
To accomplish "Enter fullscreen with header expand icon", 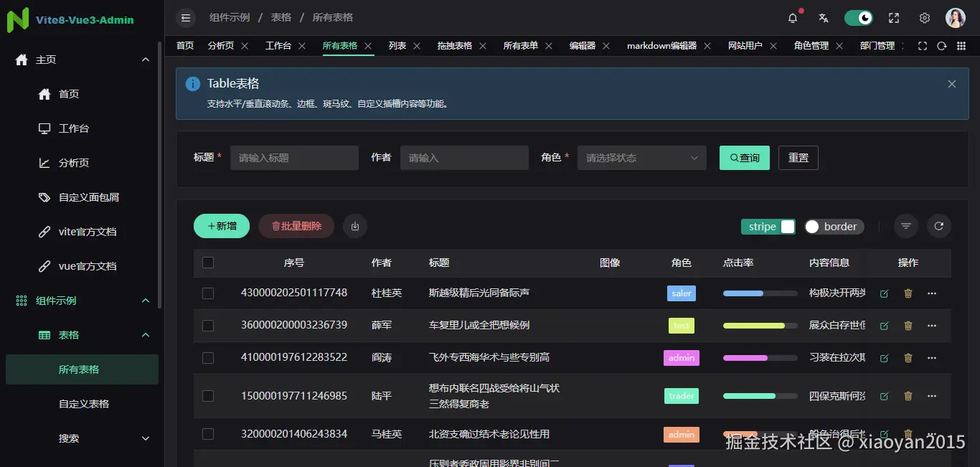I will [894, 18].
